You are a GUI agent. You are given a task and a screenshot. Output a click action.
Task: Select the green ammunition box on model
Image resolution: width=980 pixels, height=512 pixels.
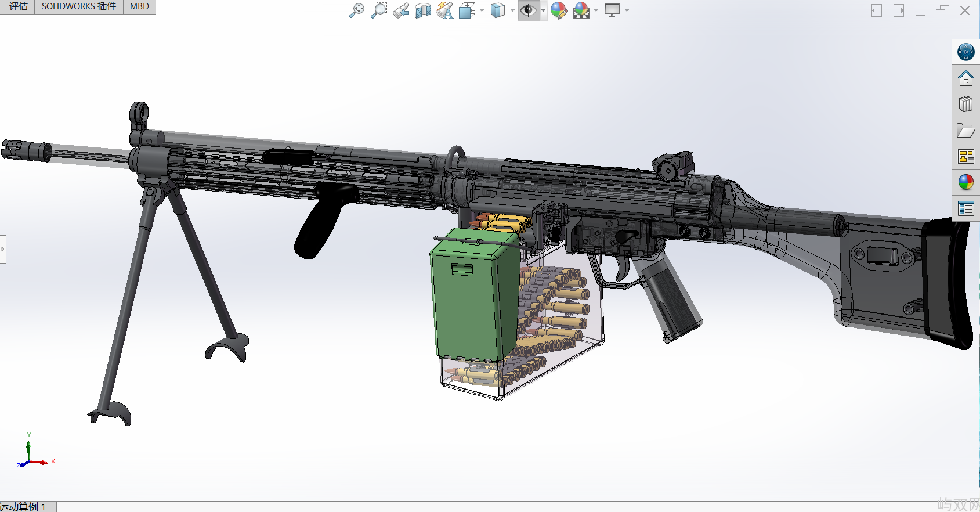coord(475,295)
